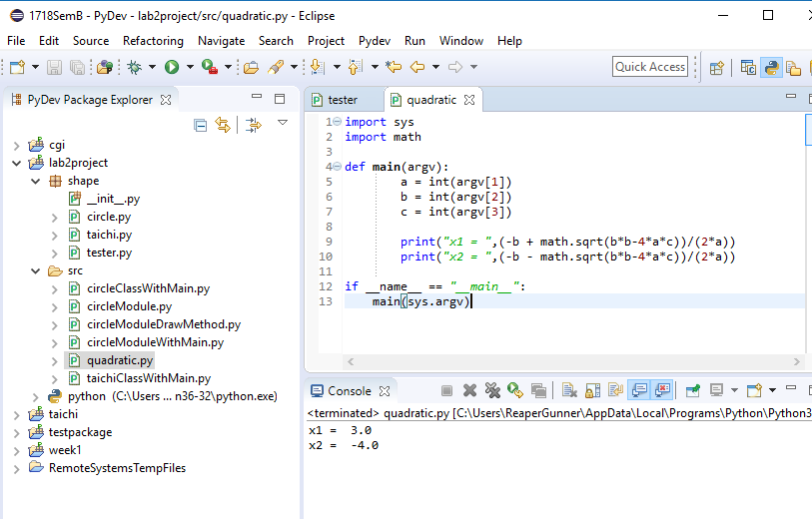Click the editor horizontal scrollbar right arrow
Image resolution: width=812 pixels, height=519 pixels.
797,361
